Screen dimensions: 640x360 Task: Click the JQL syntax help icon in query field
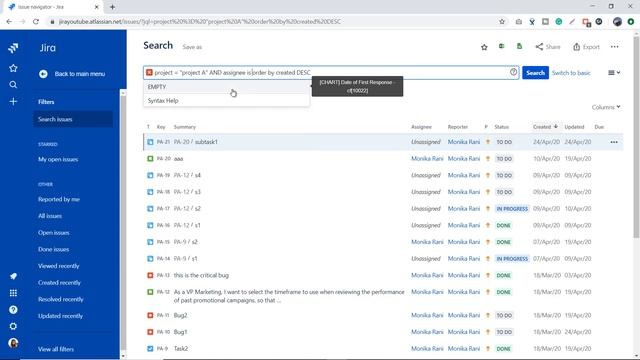click(x=513, y=72)
